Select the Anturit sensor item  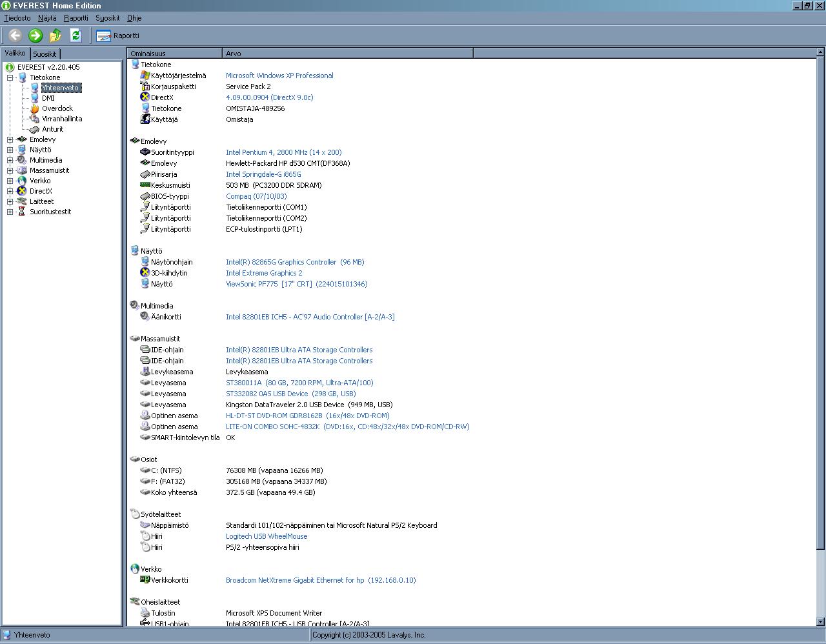(x=52, y=129)
